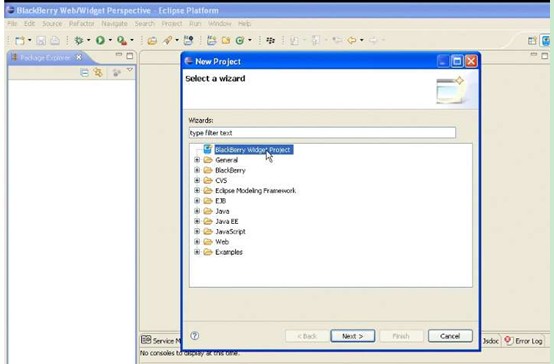Minimize the editor area panel

coord(534,55)
